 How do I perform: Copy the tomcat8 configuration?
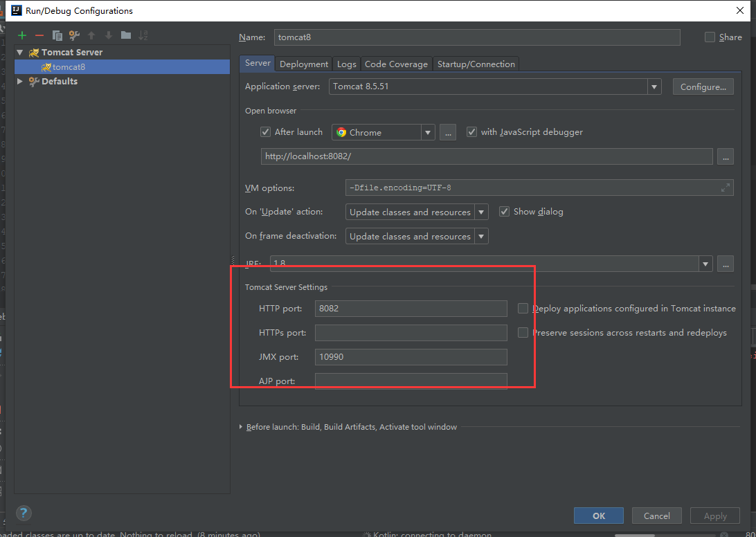pyautogui.click(x=57, y=35)
